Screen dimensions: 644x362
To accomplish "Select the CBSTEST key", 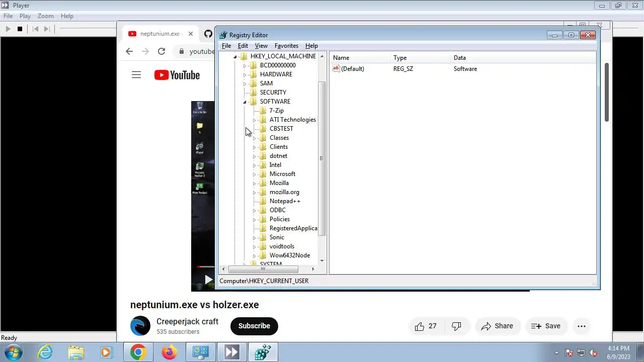I will pyautogui.click(x=281, y=129).
